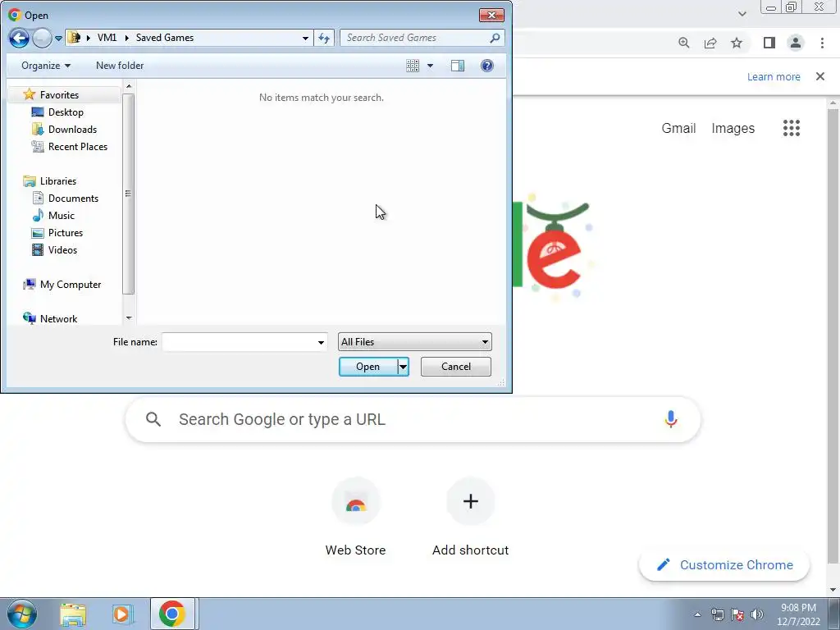Click the navigation pane scroll down arrow
This screenshot has width=840, height=630.
[129, 318]
